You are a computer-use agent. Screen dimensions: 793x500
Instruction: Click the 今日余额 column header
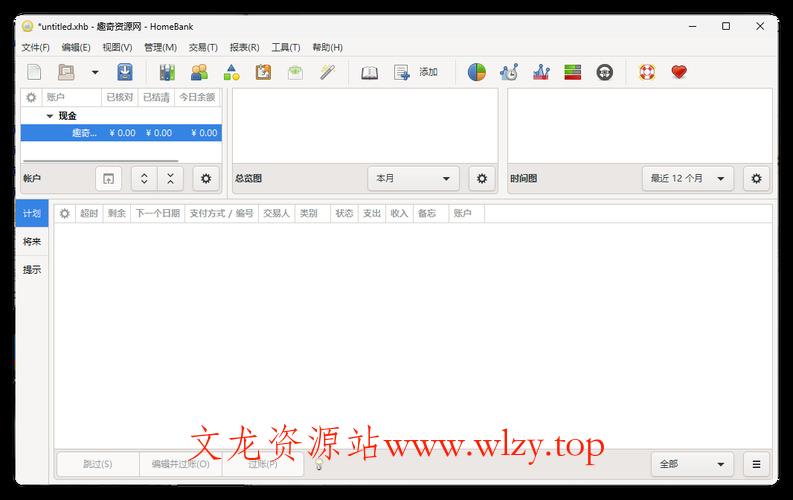tap(197, 97)
